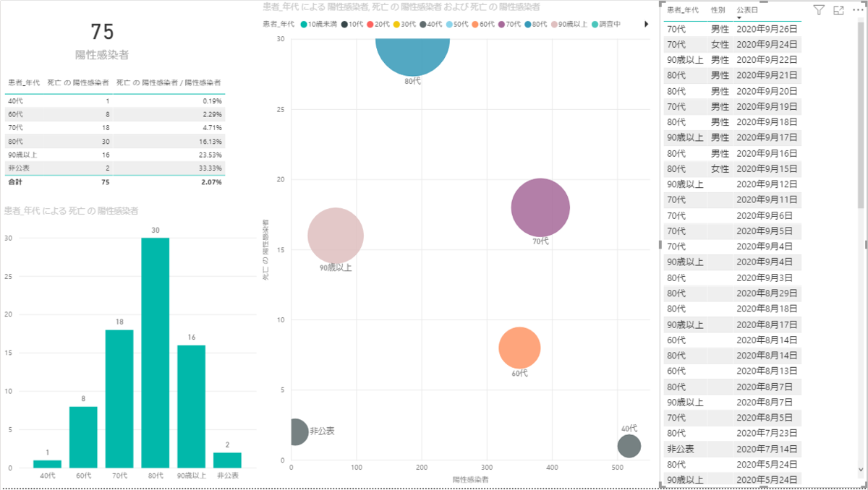This screenshot has width=868, height=490.
Task: Select the 16.13% cell in summary table
Action: pyautogui.click(x=211, y=142)
